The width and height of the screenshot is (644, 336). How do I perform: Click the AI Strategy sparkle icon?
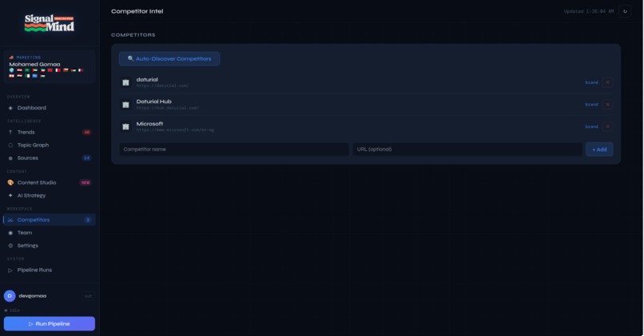click(x=10, y=196)
